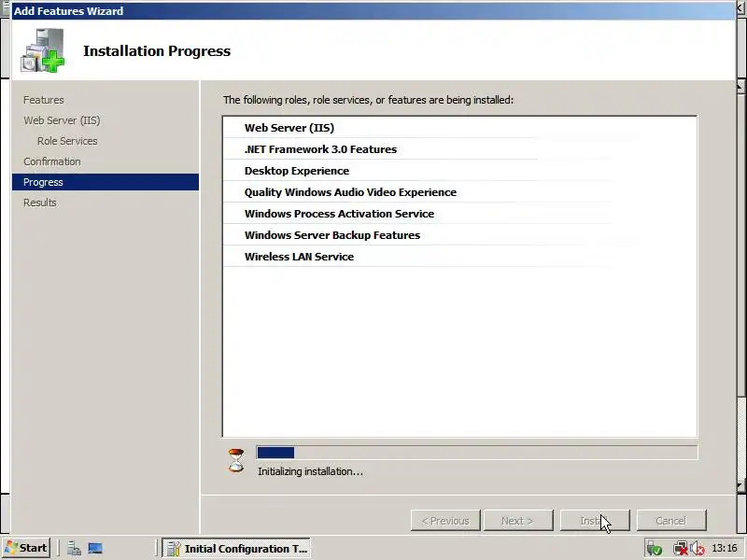Screen dimensions: 747x560
Task: Select the Web Server (IIS) sidebar step
Action: tap(62, 120)
